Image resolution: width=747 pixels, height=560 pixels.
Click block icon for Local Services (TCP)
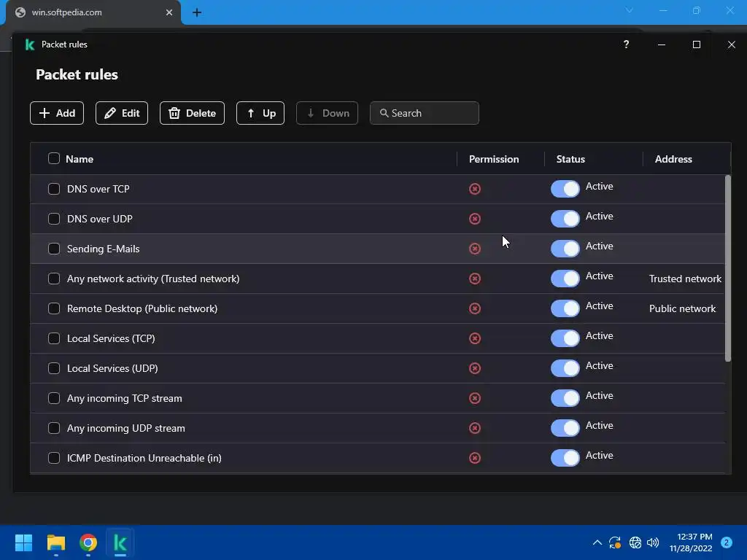[x=474, y=338]
